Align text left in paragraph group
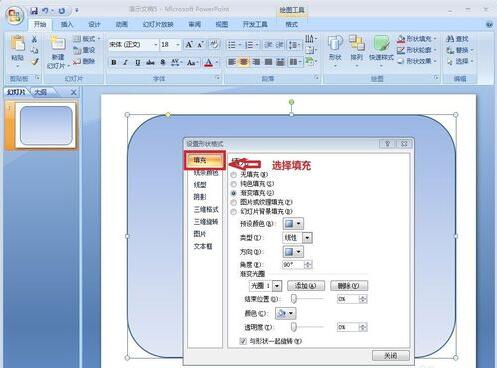 [x=232, y=62]
